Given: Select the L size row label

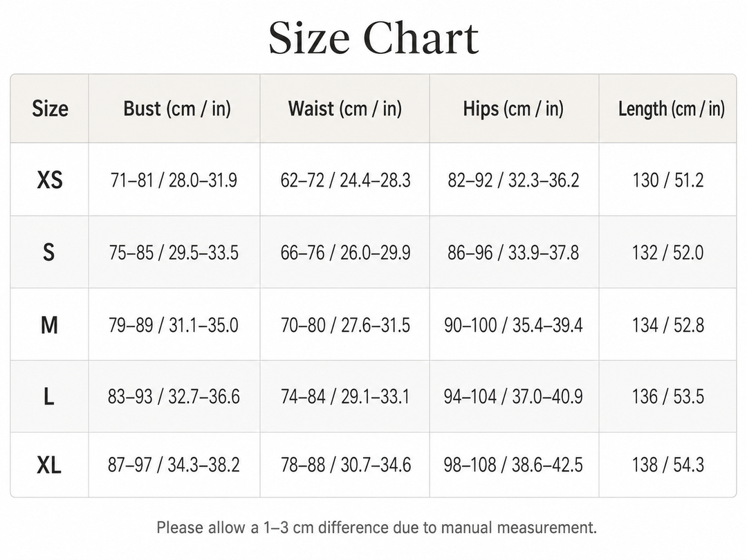Looking at the screenshot, I should coord(48,396).
